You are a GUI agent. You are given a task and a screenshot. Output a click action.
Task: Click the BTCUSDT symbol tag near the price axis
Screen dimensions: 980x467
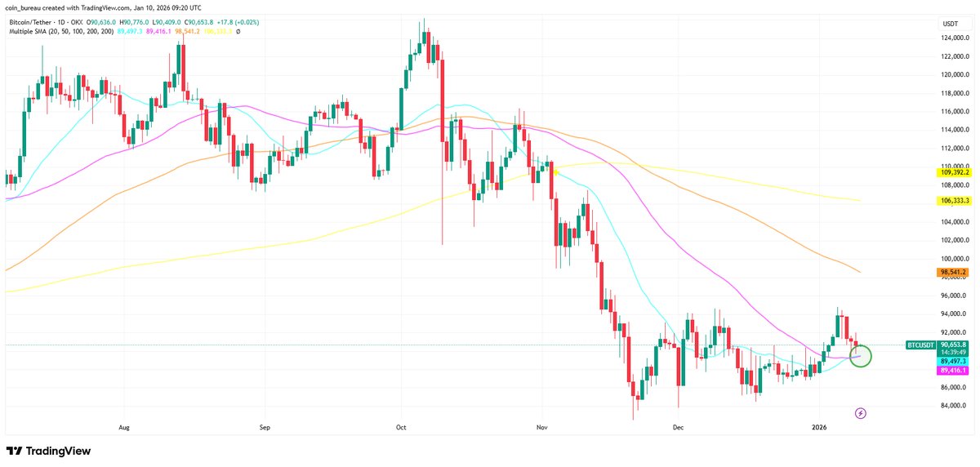click(921, 345)
